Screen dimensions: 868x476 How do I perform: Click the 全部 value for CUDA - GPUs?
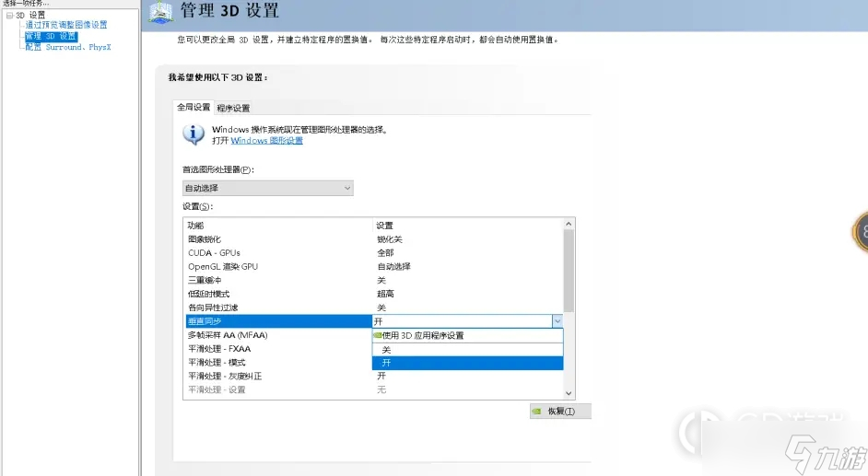tap(385, 252)
